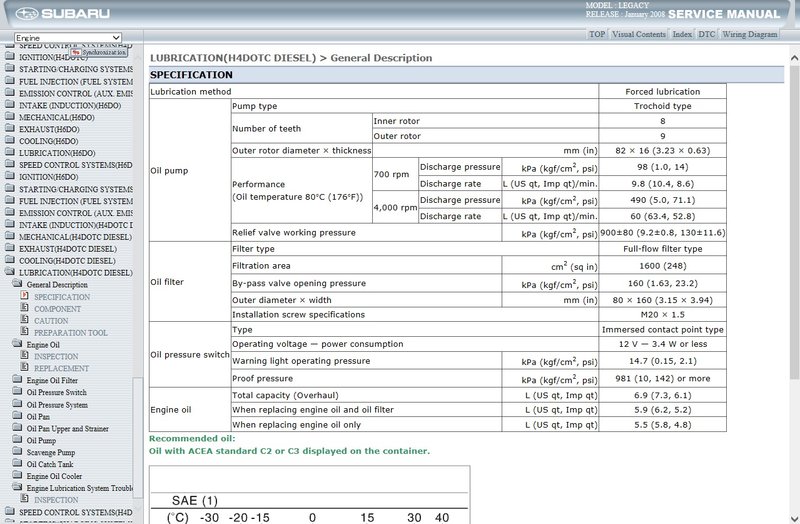Screen dimensions: 800x524
Task: Open COMPONENT page in tree
Action: click(57, 309)
